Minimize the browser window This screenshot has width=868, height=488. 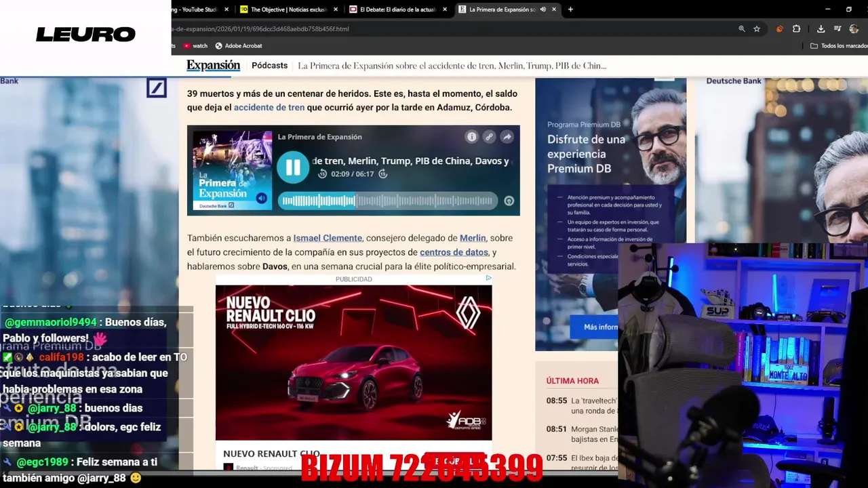coord(827,9)
